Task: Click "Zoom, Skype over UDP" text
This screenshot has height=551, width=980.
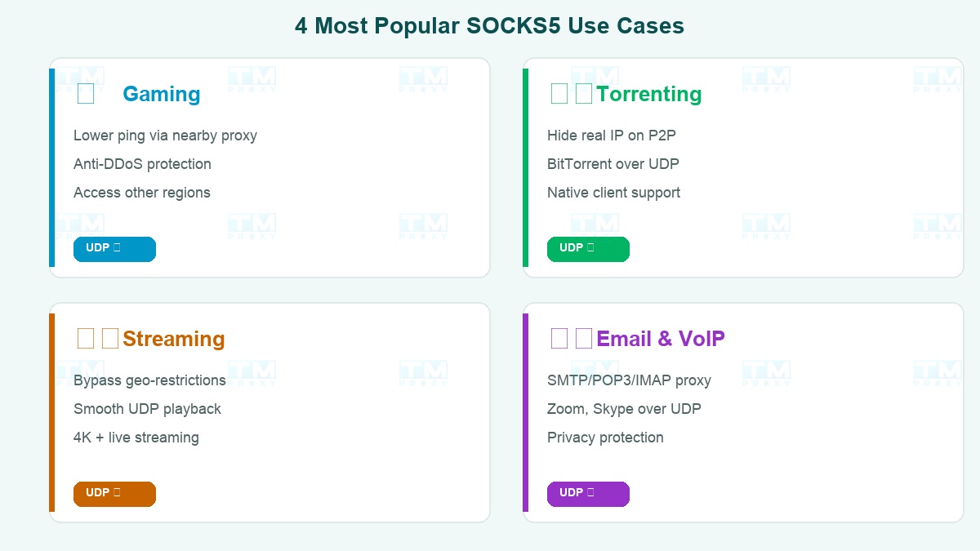Action: click(x=624, y=409)
